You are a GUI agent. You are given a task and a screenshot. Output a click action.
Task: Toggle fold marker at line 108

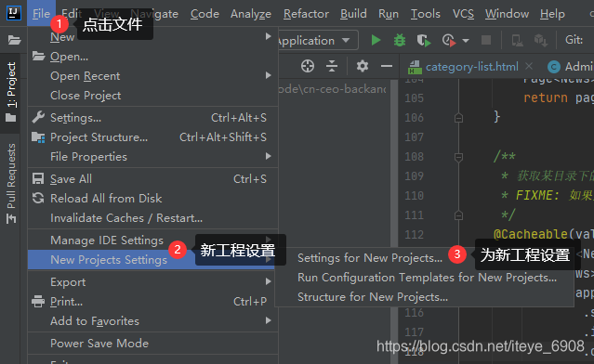click(458, 157)
